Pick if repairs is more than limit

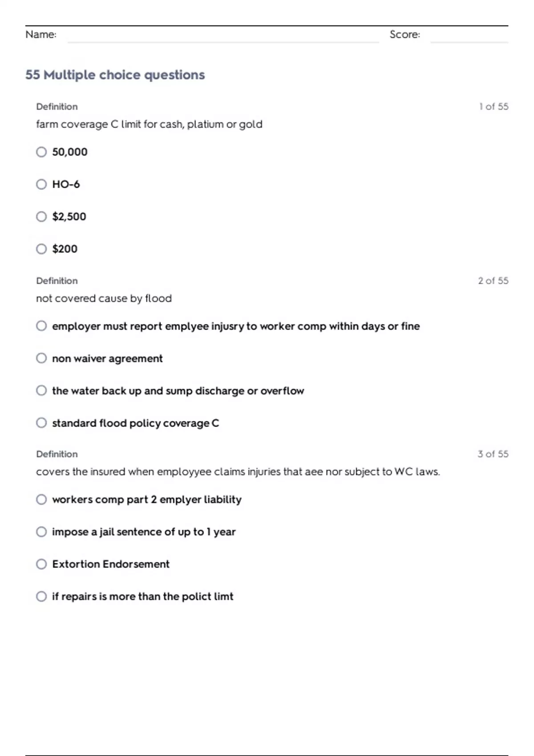point(41,596)
